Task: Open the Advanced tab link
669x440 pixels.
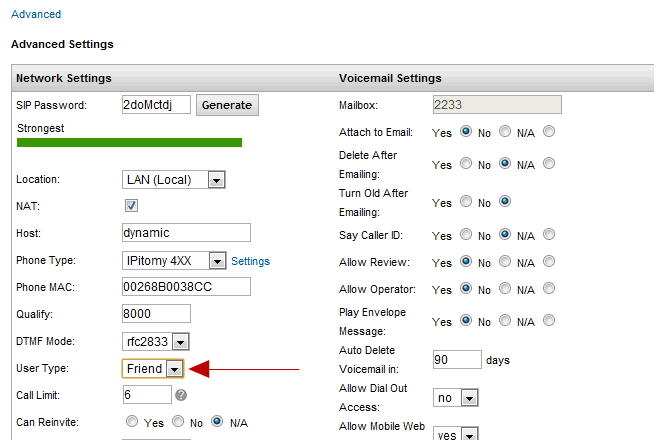Action: [36, 14]
